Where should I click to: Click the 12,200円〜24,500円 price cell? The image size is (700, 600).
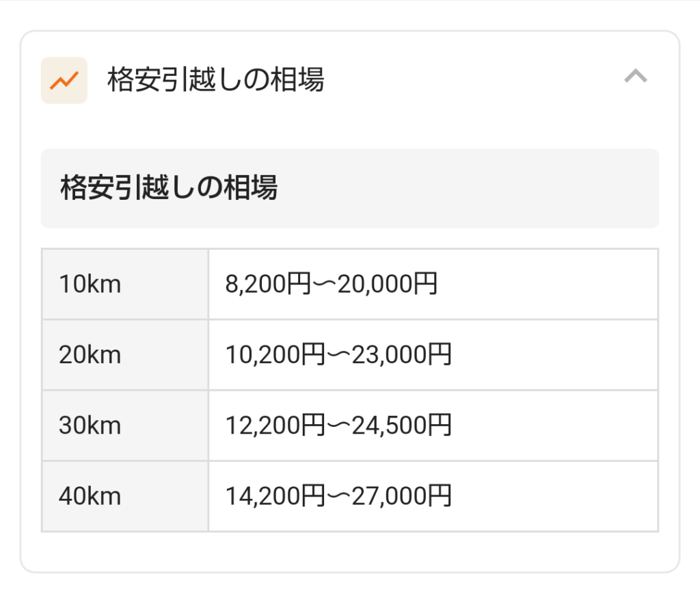click(x=433, y=426)
